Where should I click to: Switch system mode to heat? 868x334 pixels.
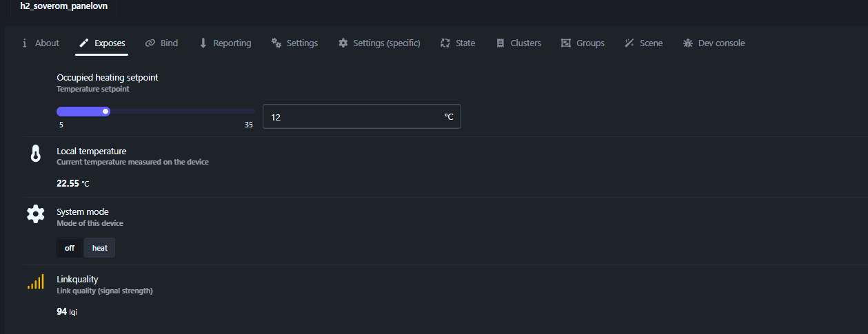tap(100, 248)
